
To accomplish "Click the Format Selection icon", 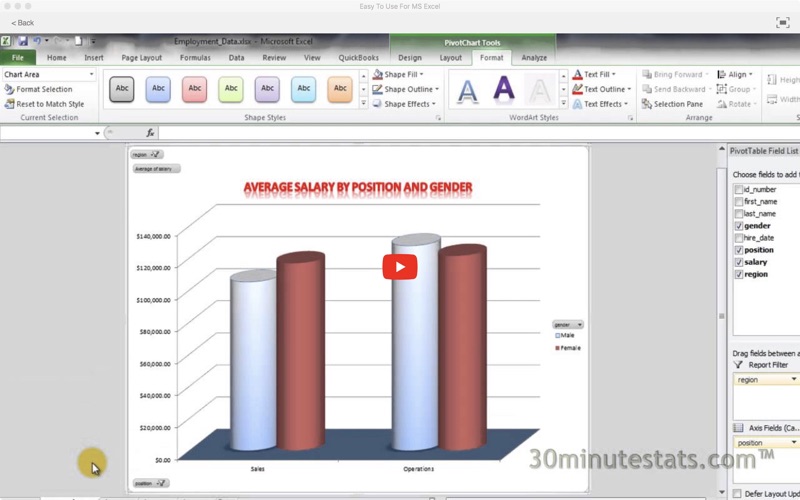I will [9, 89].
